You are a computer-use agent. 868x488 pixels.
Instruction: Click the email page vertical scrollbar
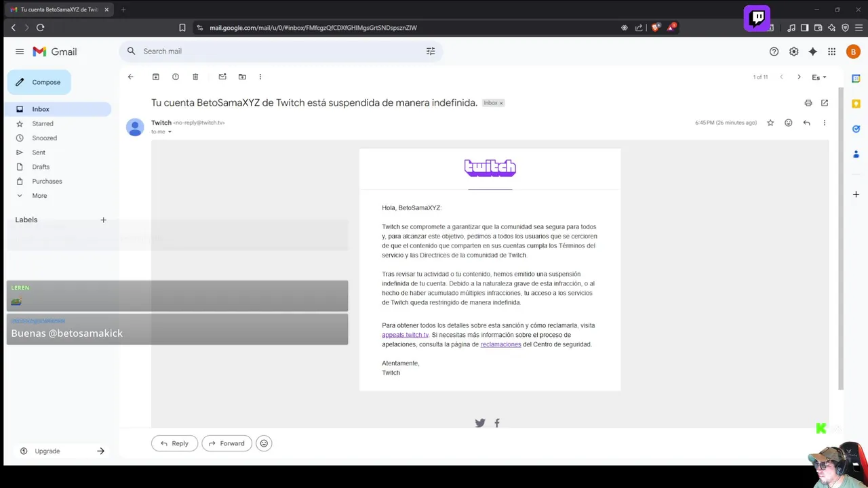point(841,237)
